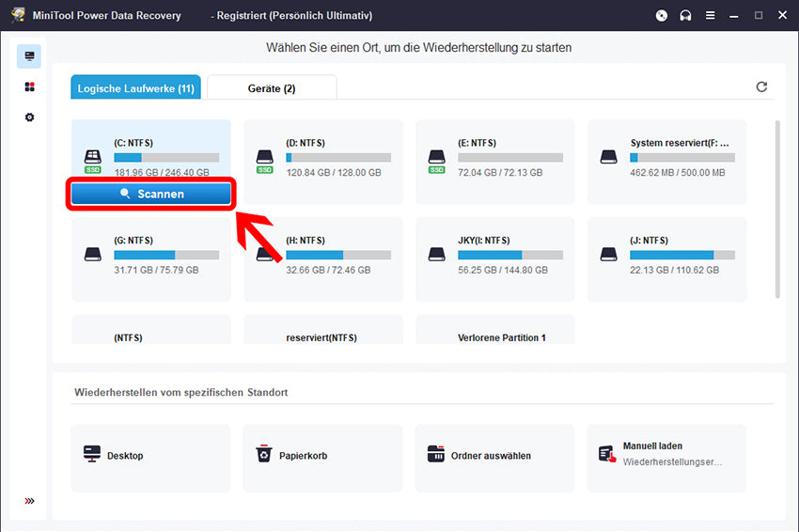Viewport: 799px width, 532px height.
Task: Open the hamburger menu in title bar
Action: pyautogui.click(x=711, y=15)
